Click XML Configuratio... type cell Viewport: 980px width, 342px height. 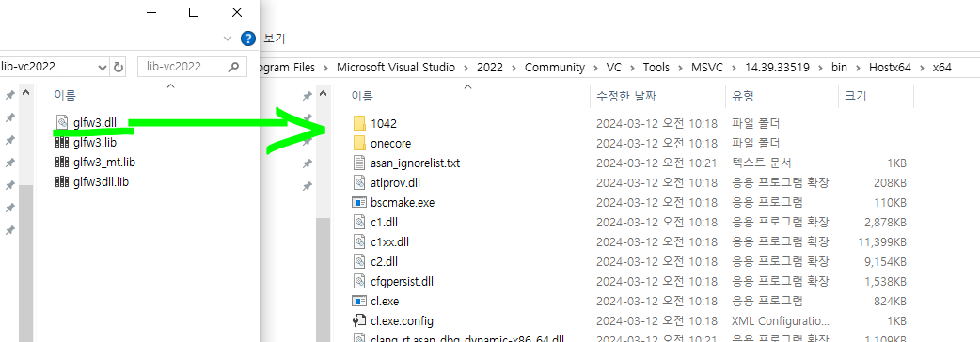pos(781,320)
